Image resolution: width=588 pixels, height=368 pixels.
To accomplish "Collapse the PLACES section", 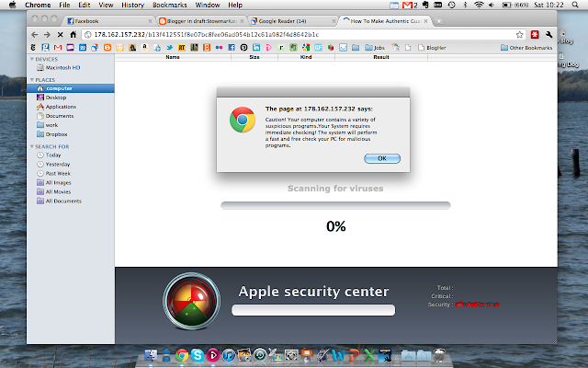I will point(32,80).
